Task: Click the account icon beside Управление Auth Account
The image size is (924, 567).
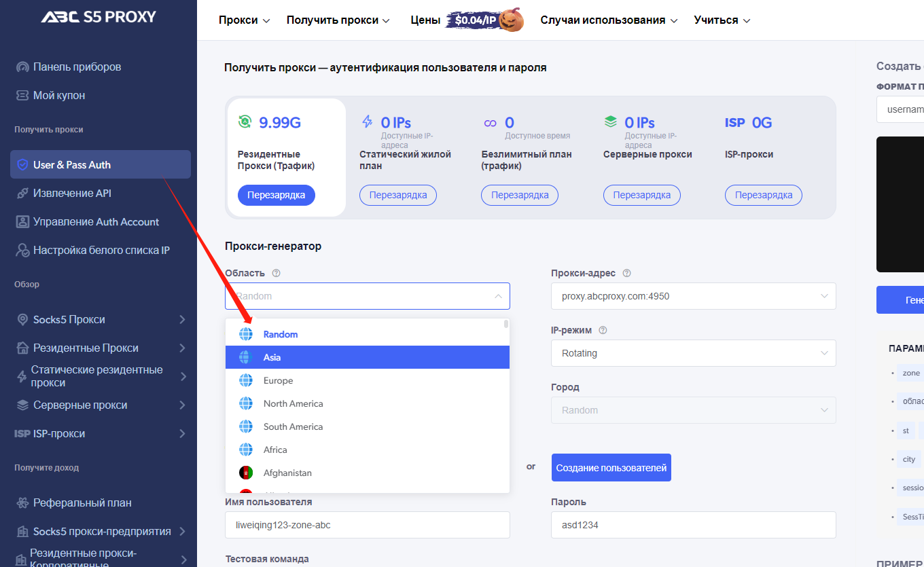Action: (22, 222)
